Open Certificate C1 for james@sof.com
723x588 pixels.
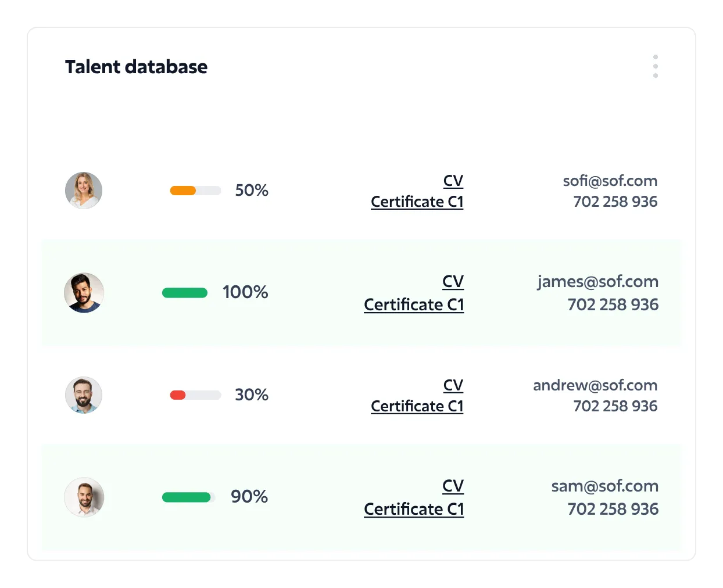[413, 304]
